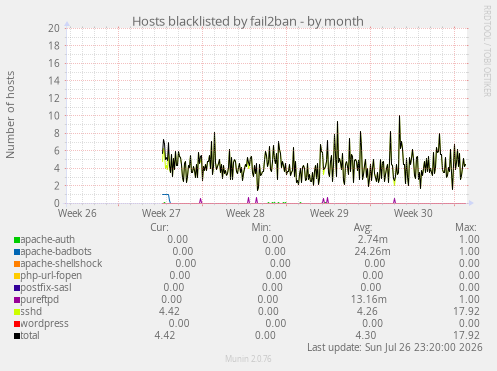Viewport: 497px width, 371px height.
Task: Click the Week 28 axis label
Action: click(x=245, y=213)
